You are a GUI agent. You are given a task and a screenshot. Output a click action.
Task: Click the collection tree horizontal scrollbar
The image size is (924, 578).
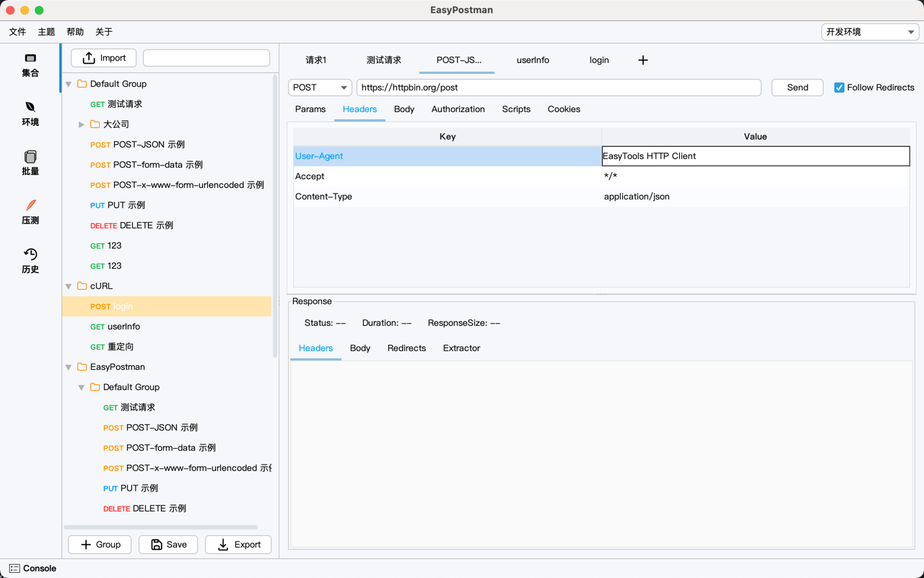[x=161, y=527]
